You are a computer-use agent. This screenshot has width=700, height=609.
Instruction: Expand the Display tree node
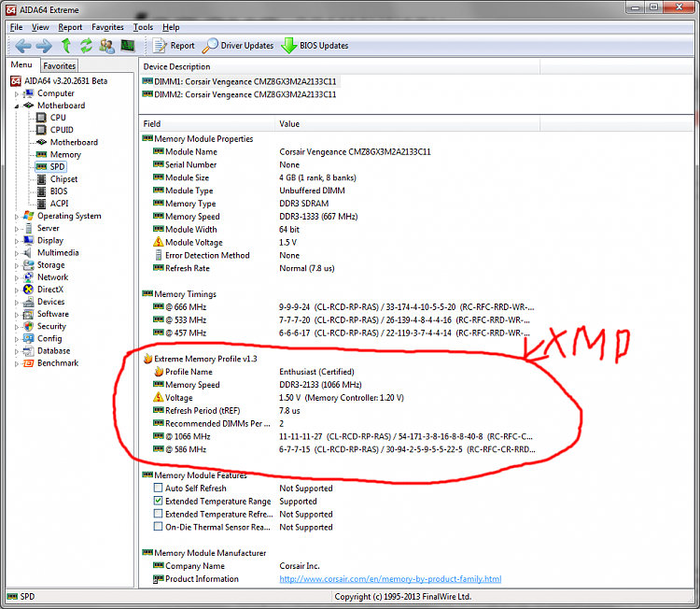17,241
